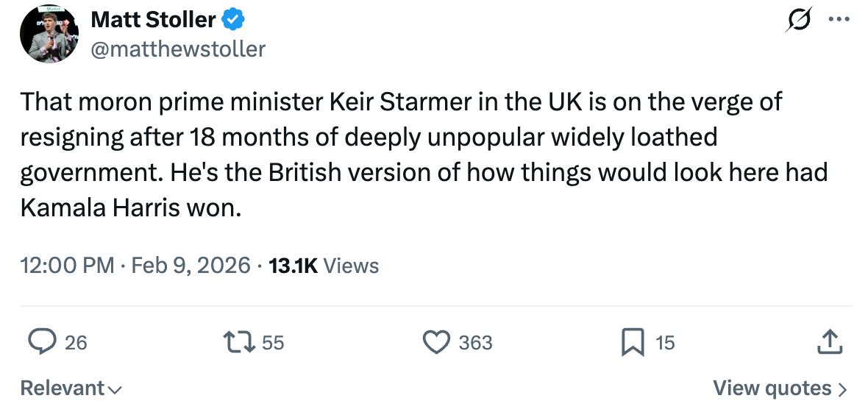Open the 13.1K Views analytics
The image size is (868, 412).
pyautogui.click(x=324, y=266)
